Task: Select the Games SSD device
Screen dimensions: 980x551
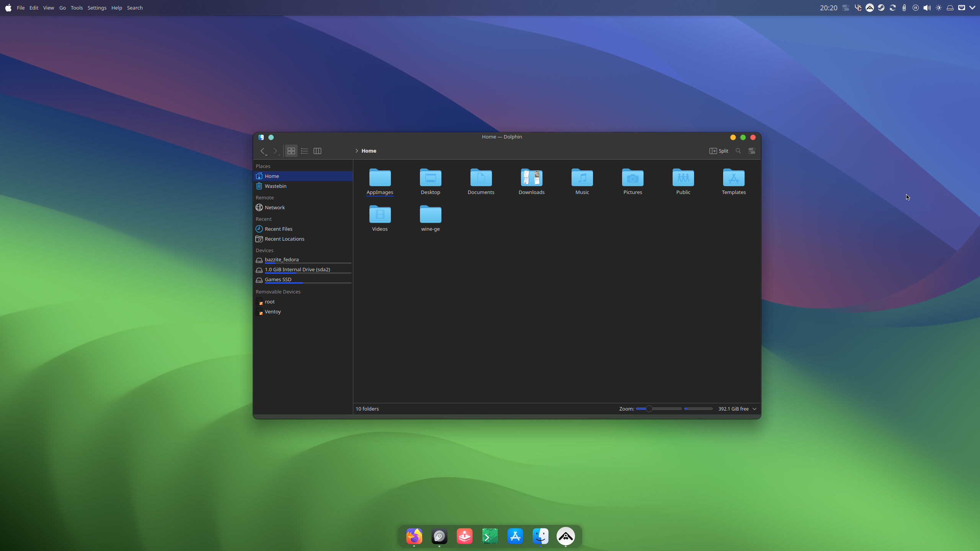Action: tap(278, 279)
